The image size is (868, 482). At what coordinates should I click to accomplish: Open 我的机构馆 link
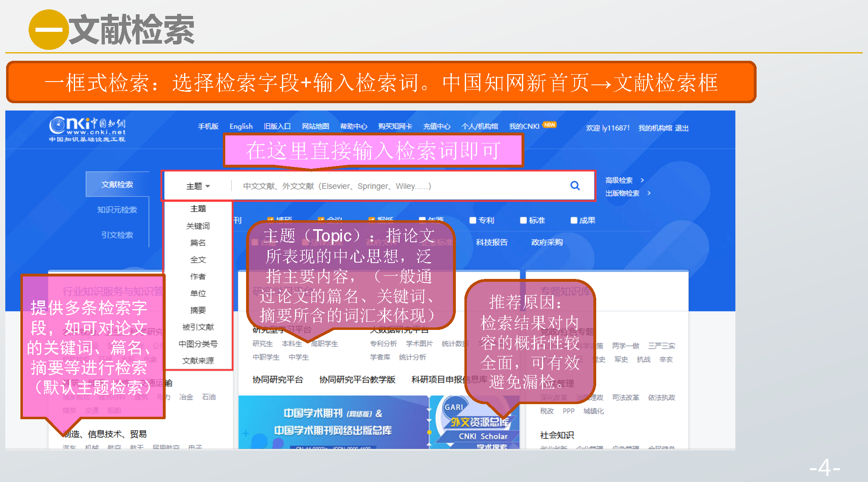655,128
